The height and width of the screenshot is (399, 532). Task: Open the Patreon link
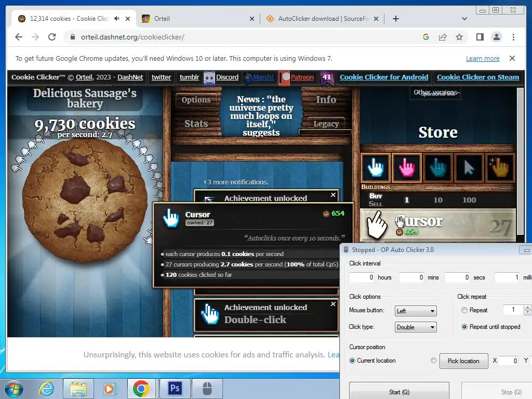(302, 77)
